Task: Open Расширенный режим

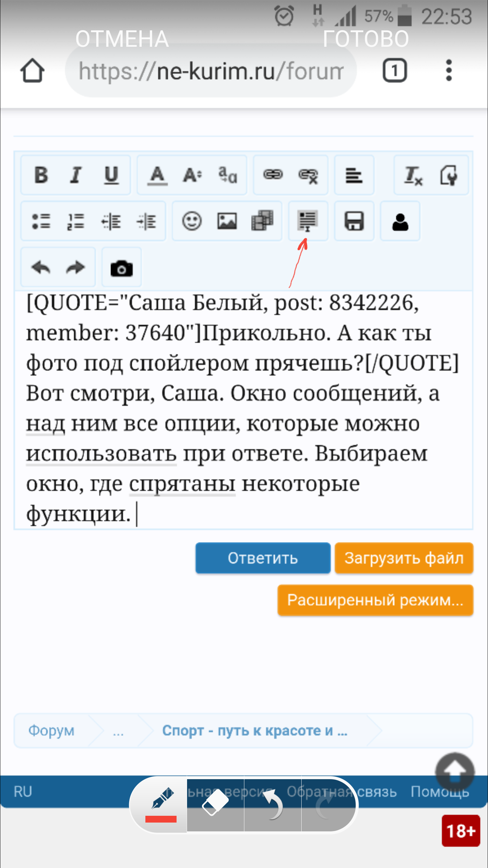Action: tap(375, 600)
